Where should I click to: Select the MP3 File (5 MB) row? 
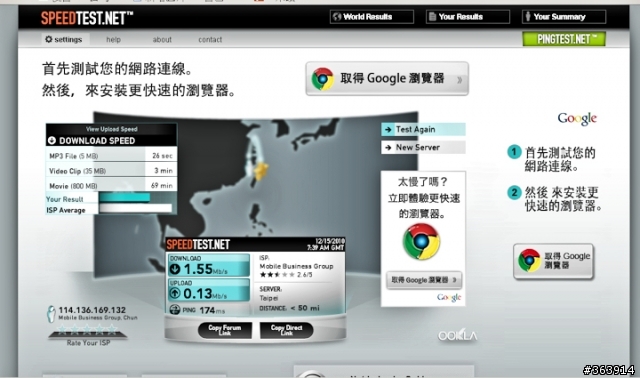[111, 156]
